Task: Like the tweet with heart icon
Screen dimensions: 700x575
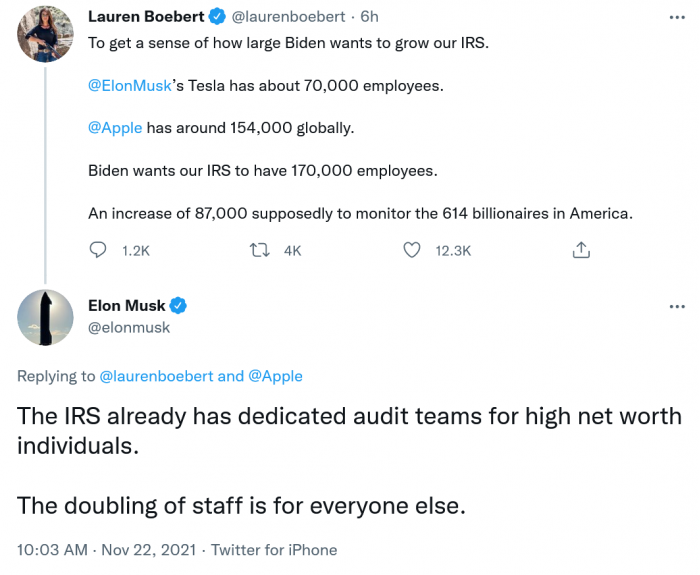Action: pyautogui.click(x=411, y=251)
